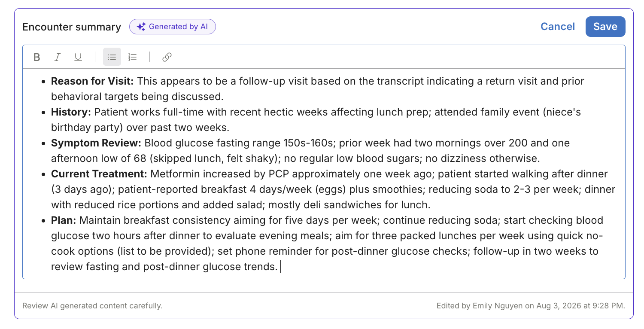Cancel editing the encounter summary
644x329 pixels.
[x=558, y=27]
